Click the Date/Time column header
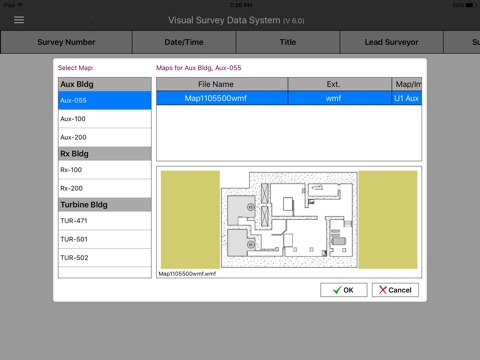Screen dimensions: 480x360 pyautogui.click(x=184, y=42)
